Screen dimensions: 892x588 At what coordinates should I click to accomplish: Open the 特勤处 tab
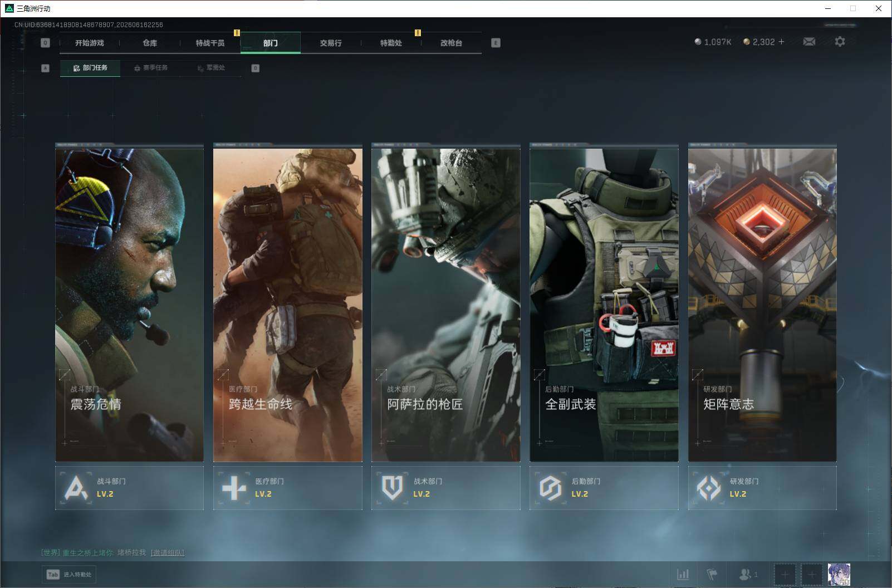pos(391,43)
